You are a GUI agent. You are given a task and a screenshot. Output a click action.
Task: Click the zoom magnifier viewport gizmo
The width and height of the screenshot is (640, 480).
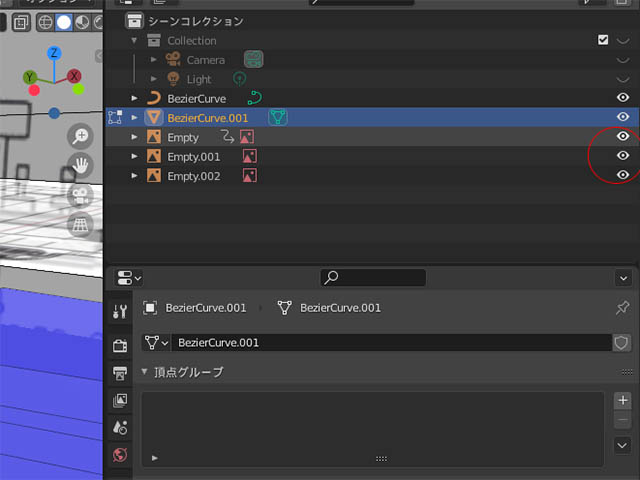[x=80, y=136]
